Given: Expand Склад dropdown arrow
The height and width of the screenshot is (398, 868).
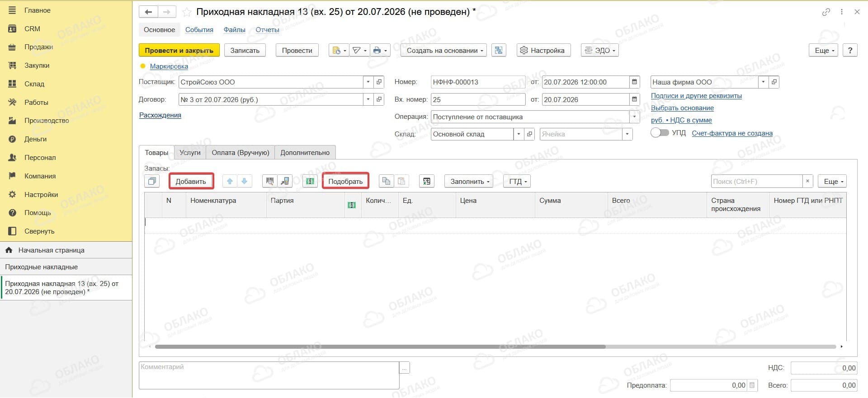Looking at the screenshot, I should point(519,134).
